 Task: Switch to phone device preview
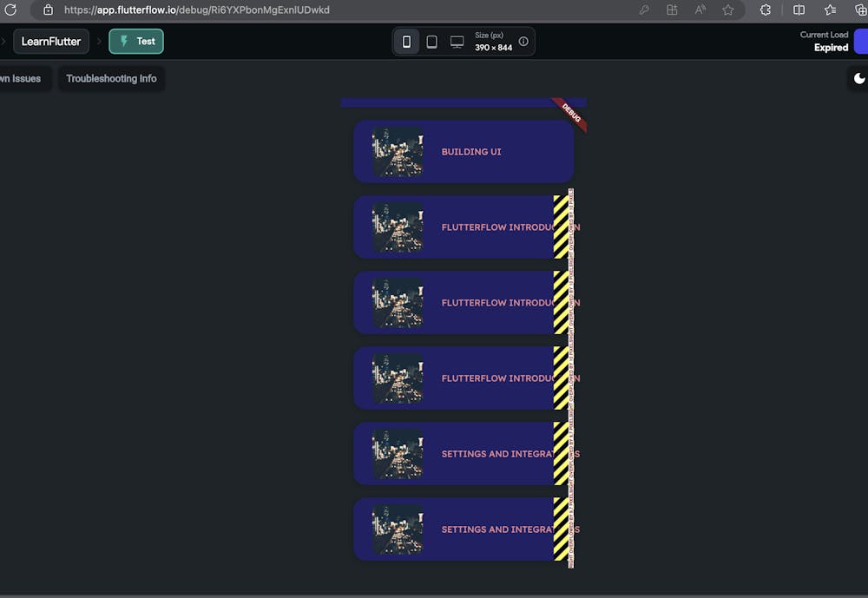(406, 42)
